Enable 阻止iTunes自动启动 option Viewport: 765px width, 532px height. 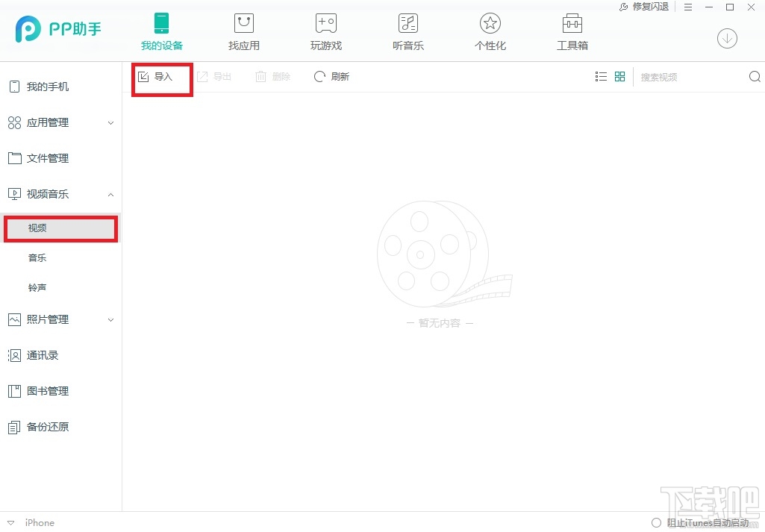tap(656, 522)
